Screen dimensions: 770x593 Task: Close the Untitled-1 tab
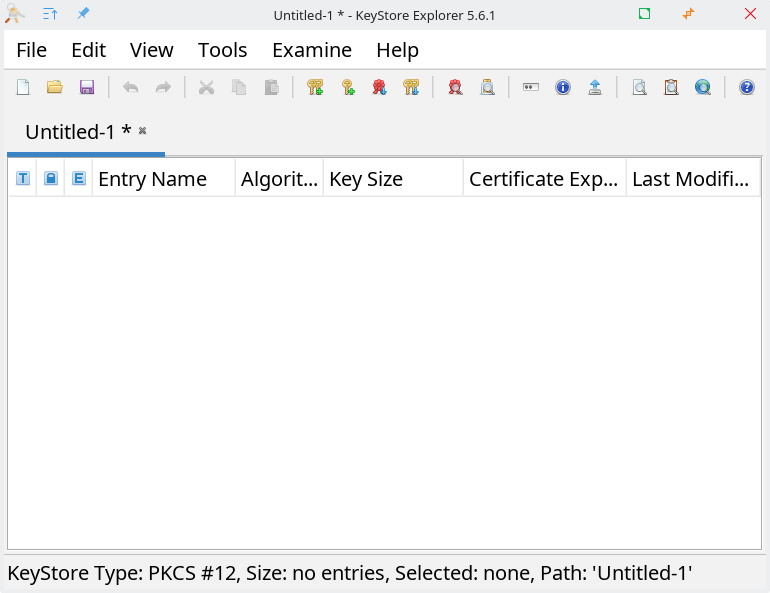[142, 131]
